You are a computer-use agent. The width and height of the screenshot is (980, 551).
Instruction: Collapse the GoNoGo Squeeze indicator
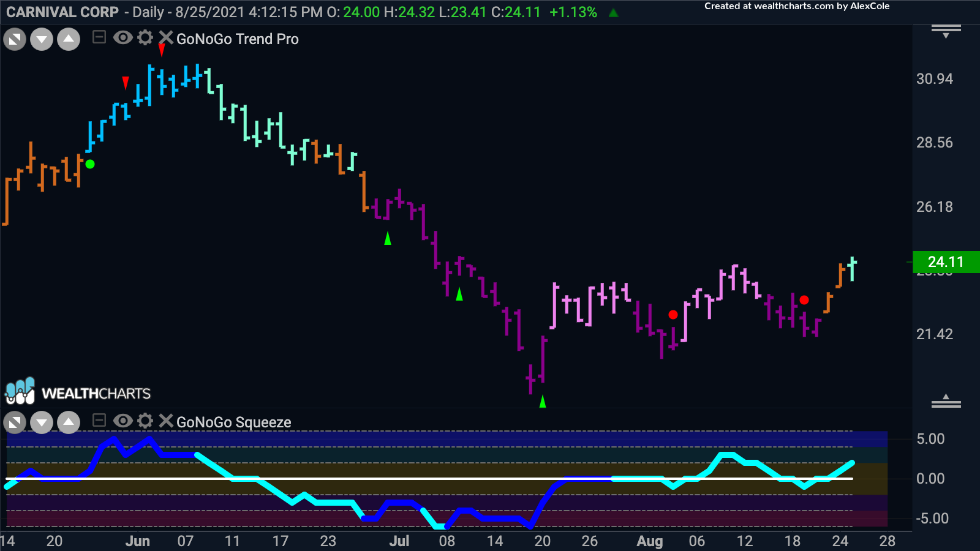(x=99, y=421)
